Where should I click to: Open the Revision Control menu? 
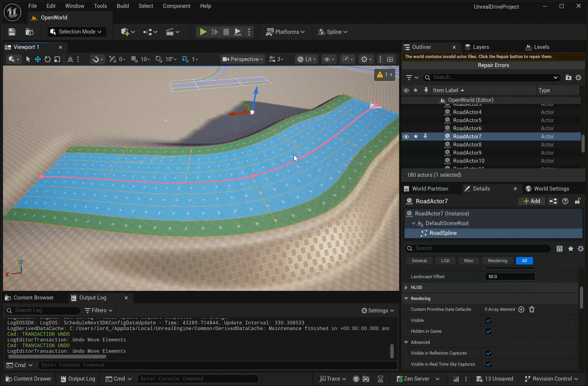pyautogui.click(x=551, y=379)
